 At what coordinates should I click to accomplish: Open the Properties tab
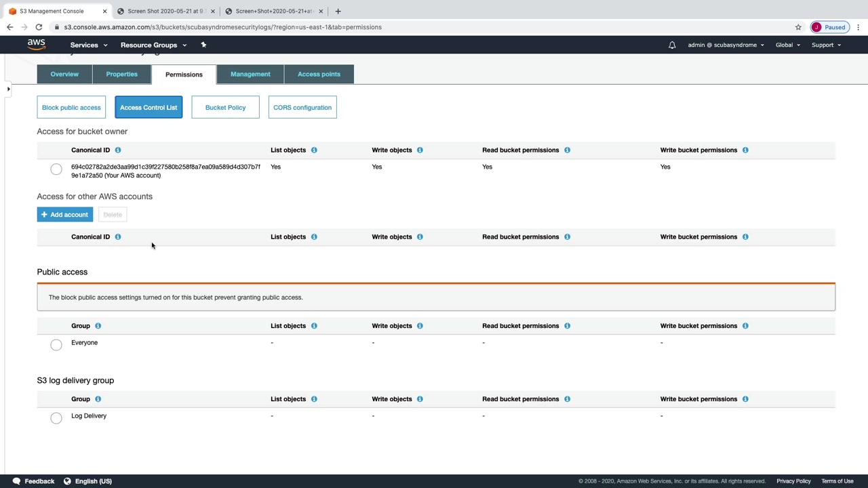(122, 75)
